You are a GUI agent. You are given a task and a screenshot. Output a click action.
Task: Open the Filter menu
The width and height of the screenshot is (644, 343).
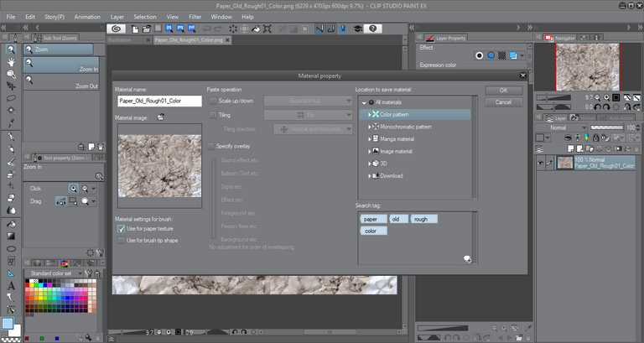[195, 17]
